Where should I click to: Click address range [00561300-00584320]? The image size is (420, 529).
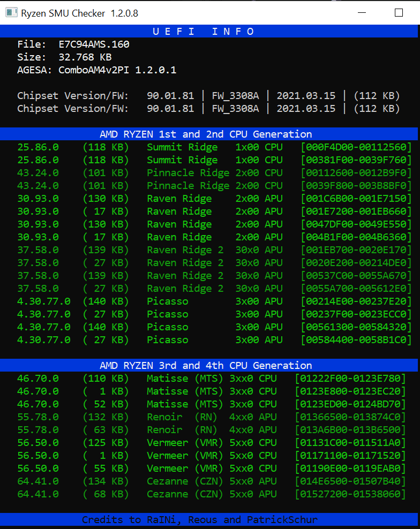pos(356,327)
